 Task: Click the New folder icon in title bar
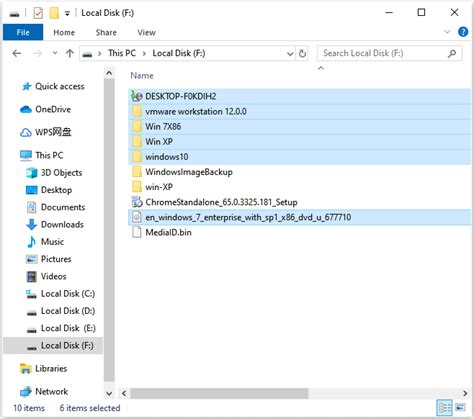pyautogui.click(x=54, y=13)
